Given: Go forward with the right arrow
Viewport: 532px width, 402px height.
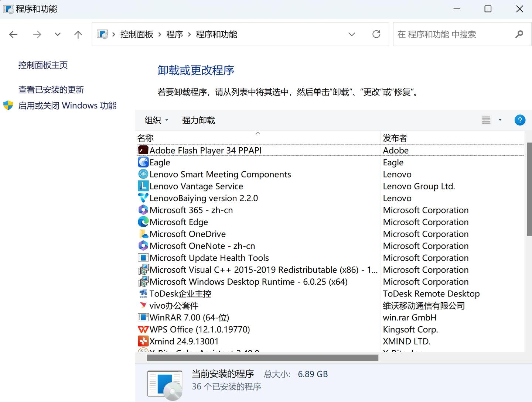Looking at the screenshot, I should tap(37, 35).
